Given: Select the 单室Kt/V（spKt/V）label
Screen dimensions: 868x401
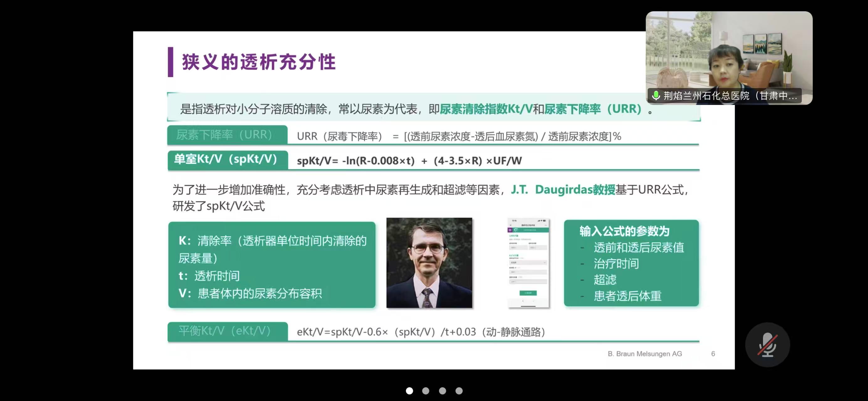Looking at the screenshot, I should tap(228, 159).
